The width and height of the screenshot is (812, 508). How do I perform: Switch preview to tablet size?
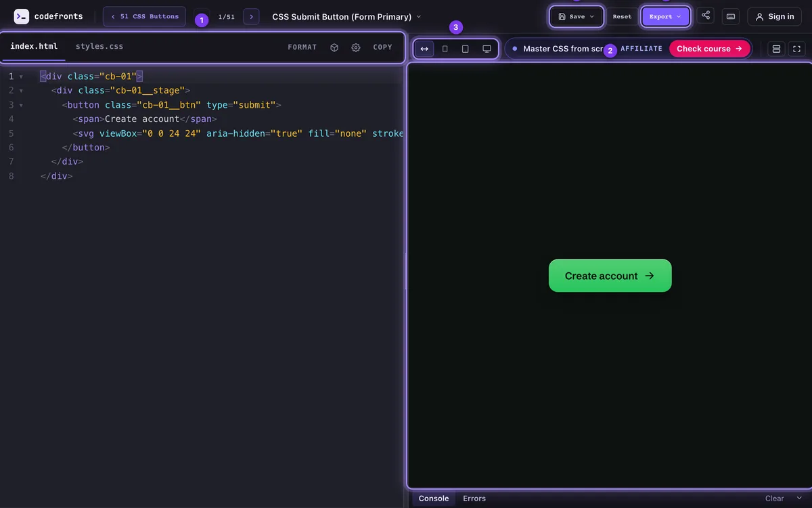pyautogui.click(x=465, y=49)
